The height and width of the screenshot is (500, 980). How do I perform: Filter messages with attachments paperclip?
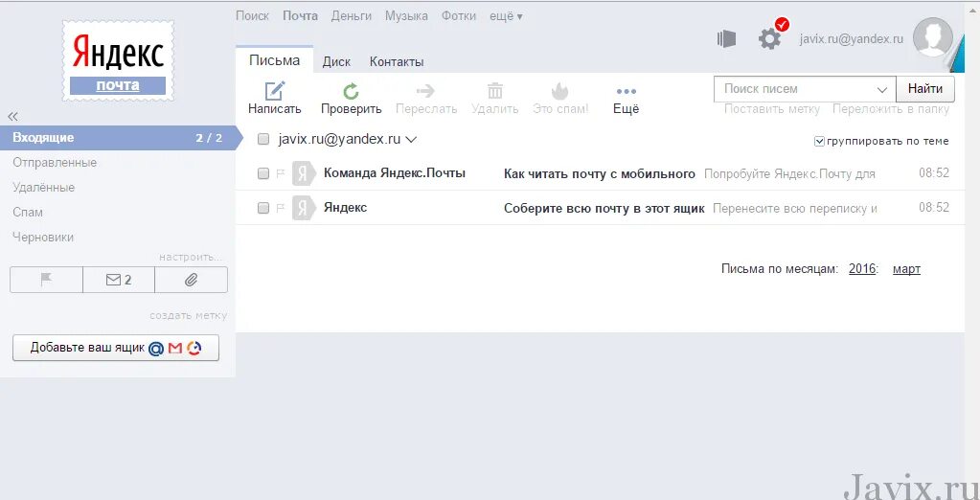click(x=192, y=280)
